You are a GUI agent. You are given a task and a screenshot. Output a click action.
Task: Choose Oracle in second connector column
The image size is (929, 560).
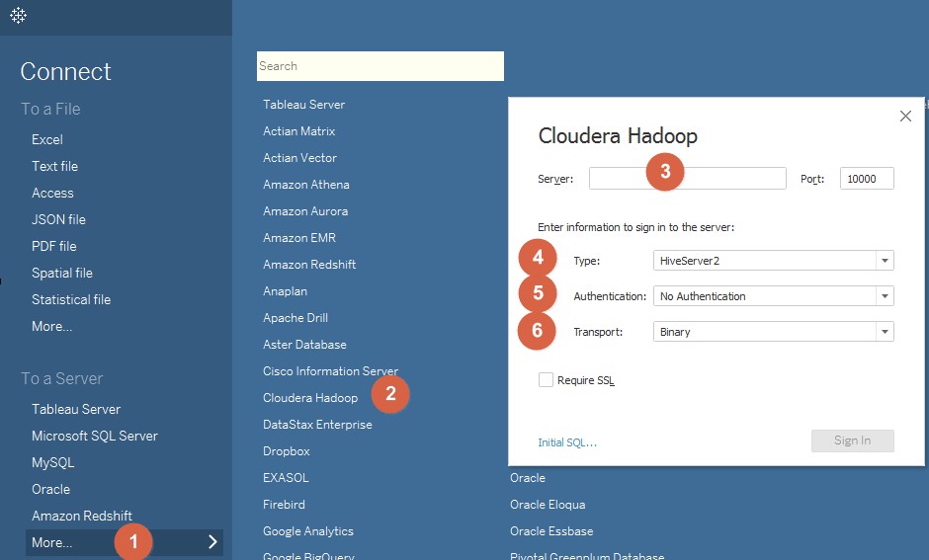tap(528, 478)
